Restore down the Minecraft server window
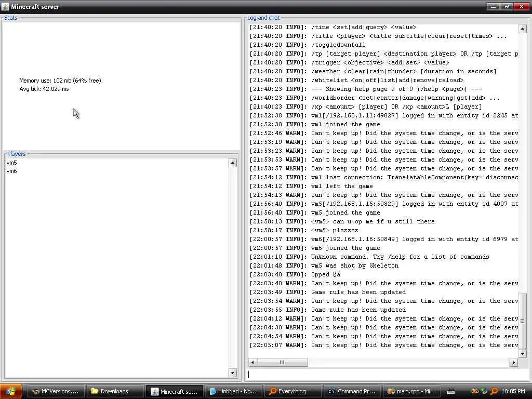The image size is (532, 399). point(507,6)
